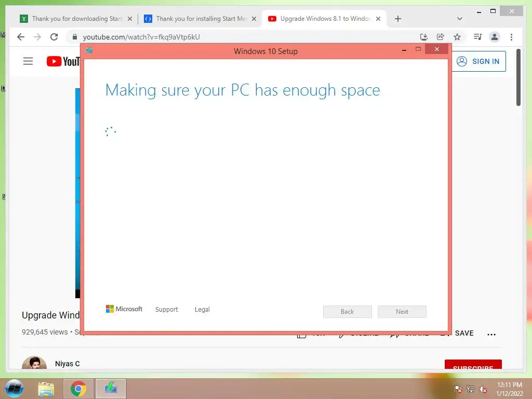532x399 pixels.
Task: Click the YouTube logo
Action: pyautogui.click(x=63, y=61)
